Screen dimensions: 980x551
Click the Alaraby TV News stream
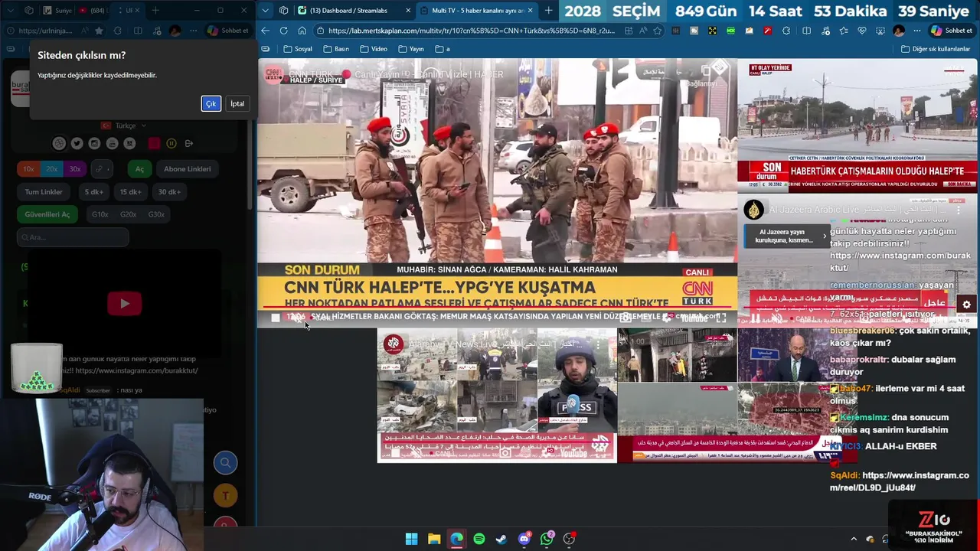(497, 396)
